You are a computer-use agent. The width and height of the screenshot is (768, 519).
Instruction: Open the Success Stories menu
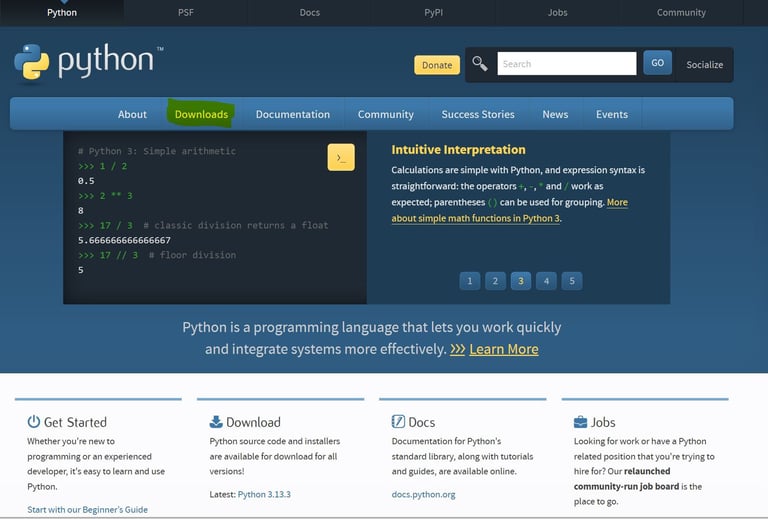[x=478, y=114]
